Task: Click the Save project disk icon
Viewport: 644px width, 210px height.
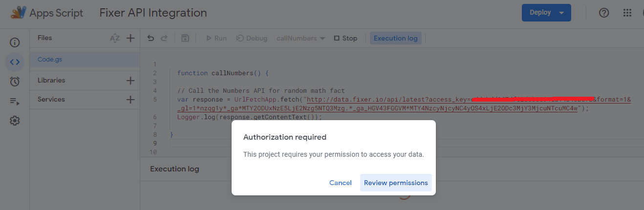Action: coord(185,38)
